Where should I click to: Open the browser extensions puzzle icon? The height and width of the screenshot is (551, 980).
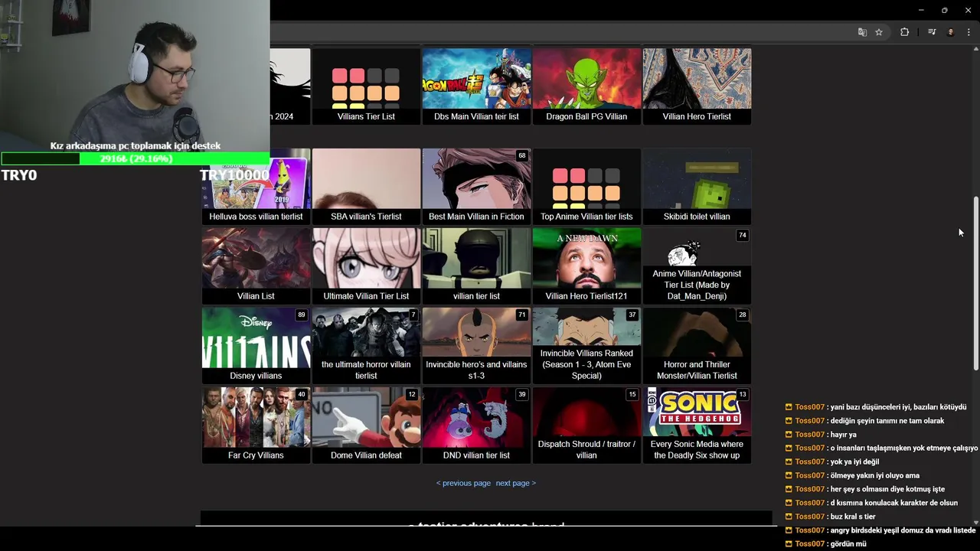click(x=904, y=32)
